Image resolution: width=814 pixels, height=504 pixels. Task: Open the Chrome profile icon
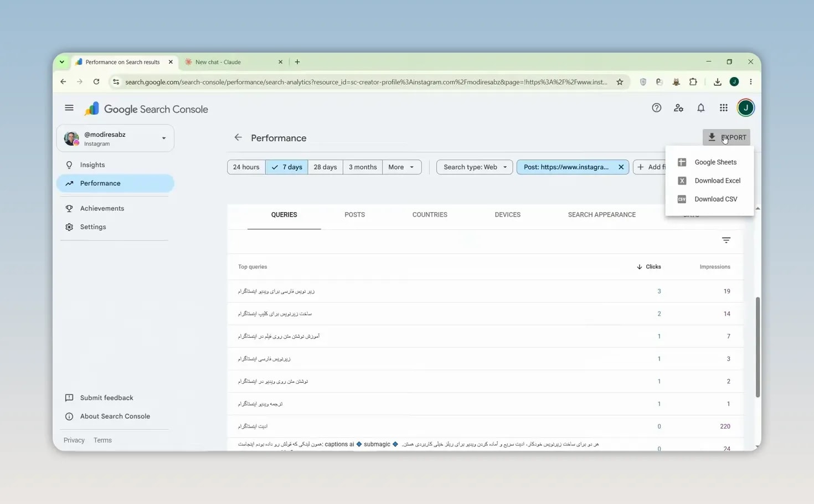(734, 82)
